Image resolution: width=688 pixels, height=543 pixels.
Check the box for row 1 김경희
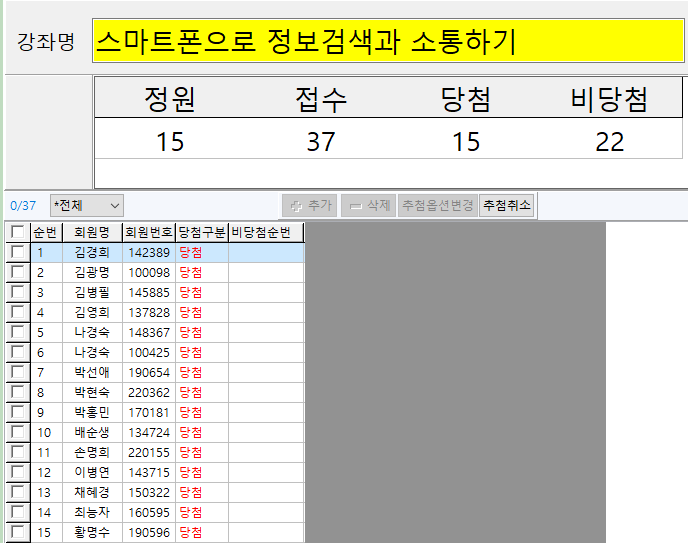[18, 252]
